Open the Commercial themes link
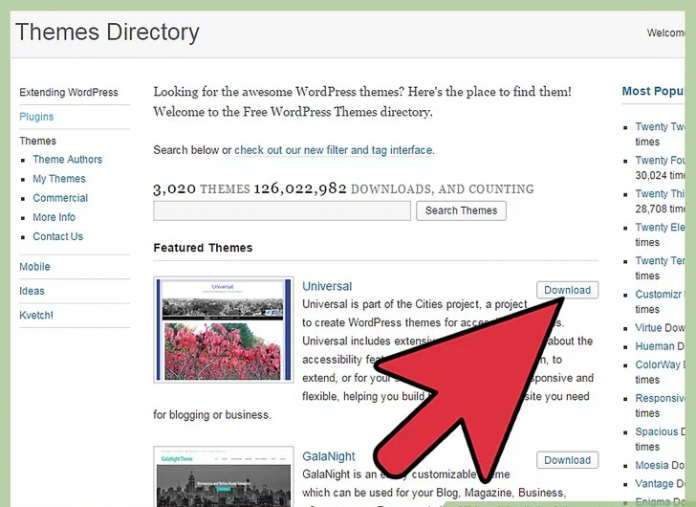 click(60, 198)
